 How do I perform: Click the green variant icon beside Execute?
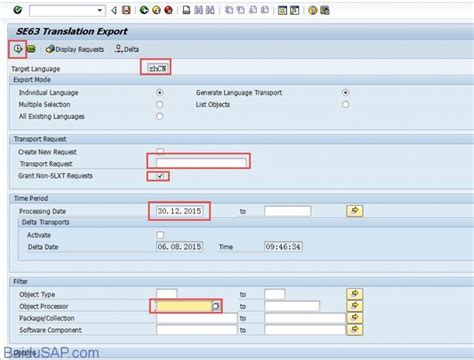[x=31, y=49]
